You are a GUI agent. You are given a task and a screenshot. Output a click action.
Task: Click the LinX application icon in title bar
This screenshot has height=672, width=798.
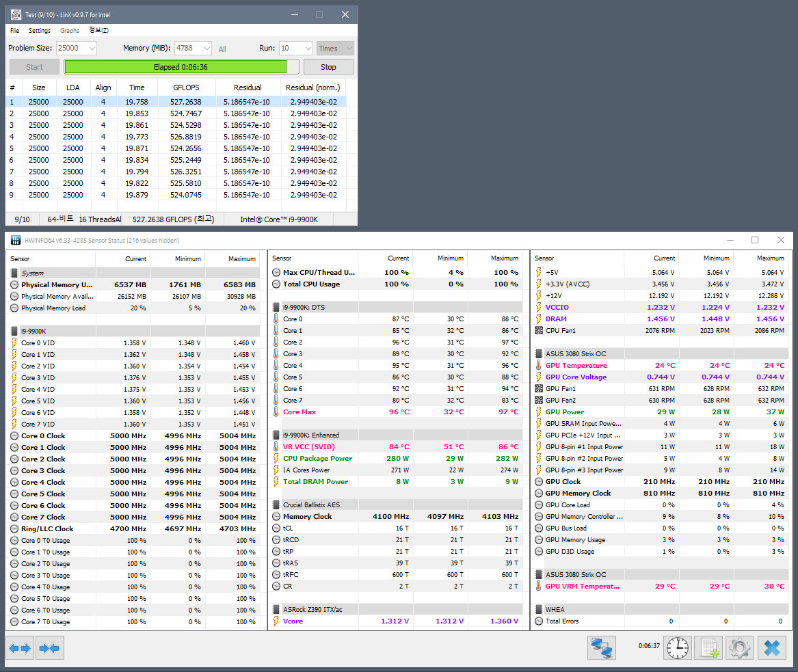click(x=16, y=14)
